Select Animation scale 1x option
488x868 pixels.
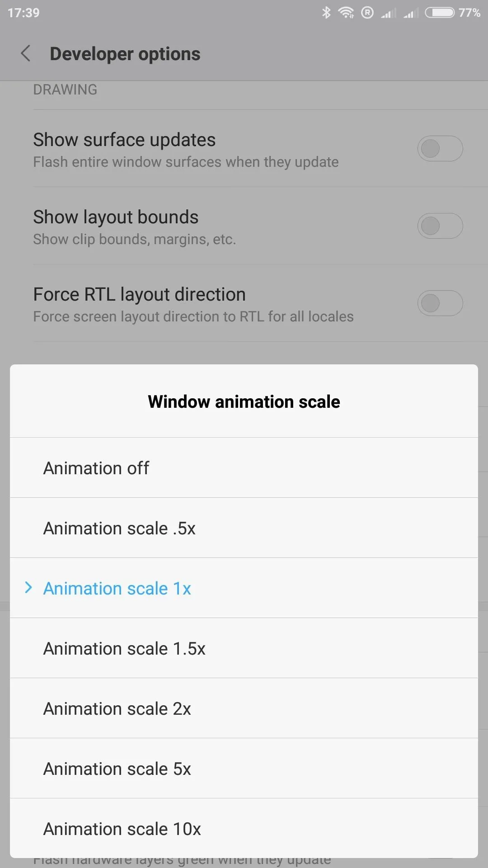pyautogui.click(x=244, y=588)
